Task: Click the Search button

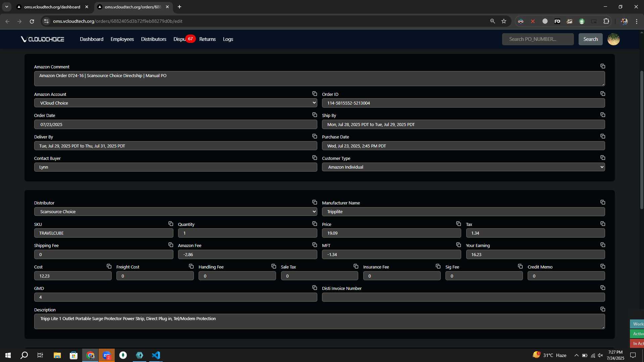Action: [590, 39]
